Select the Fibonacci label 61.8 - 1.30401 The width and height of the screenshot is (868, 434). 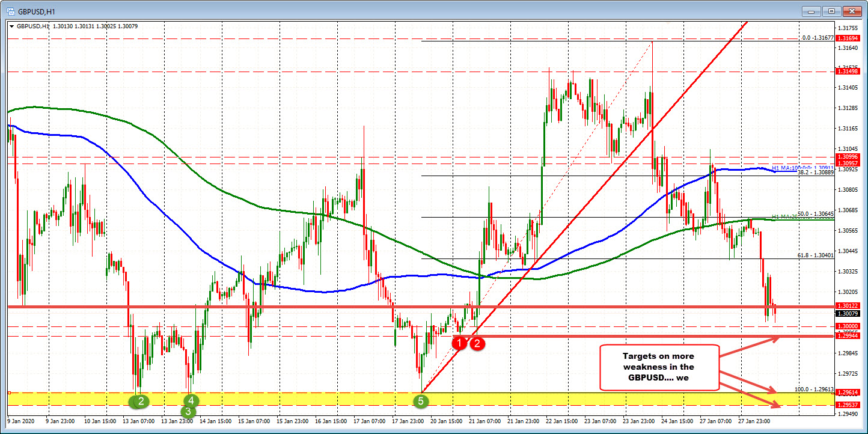pos(816,255)
